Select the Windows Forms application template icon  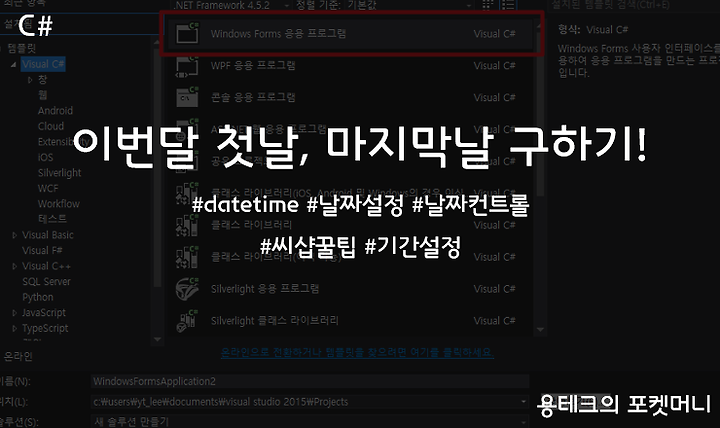[187, 33]
